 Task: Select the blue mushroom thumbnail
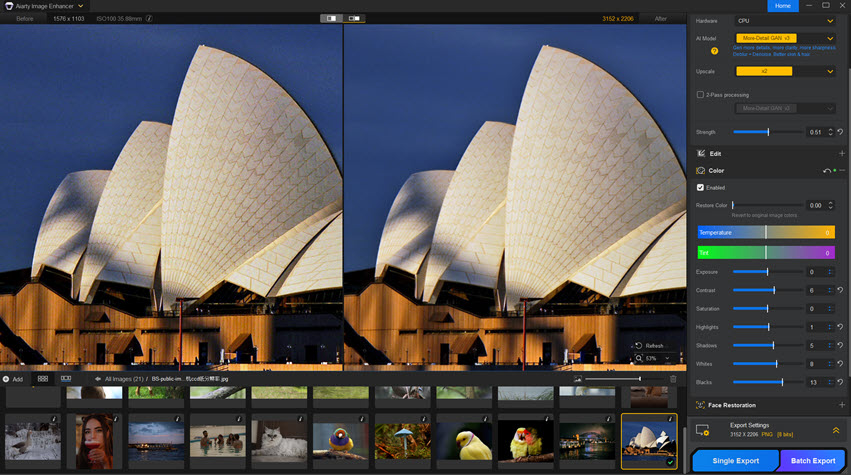pyautogui.click(x=402, y=441)
